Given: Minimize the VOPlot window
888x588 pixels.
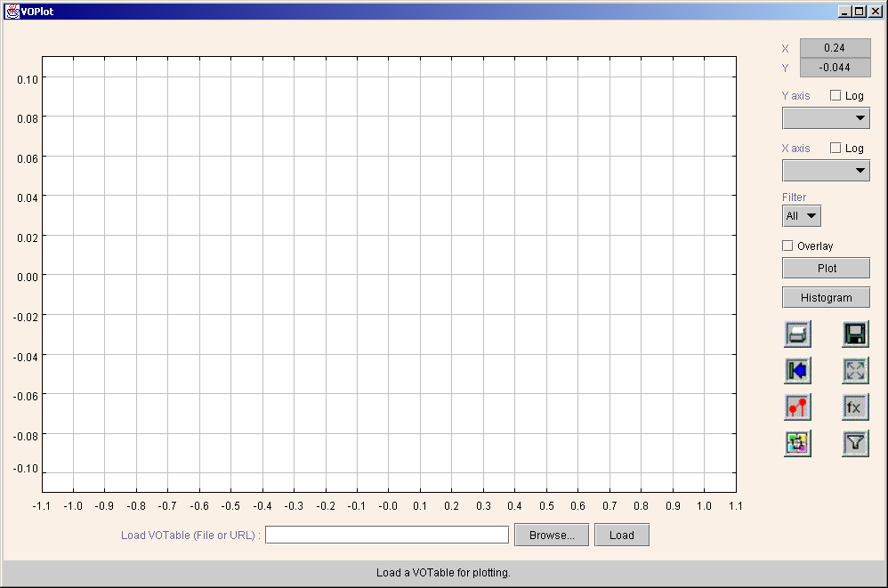Looking at the screenshot, I should (844, 12).
